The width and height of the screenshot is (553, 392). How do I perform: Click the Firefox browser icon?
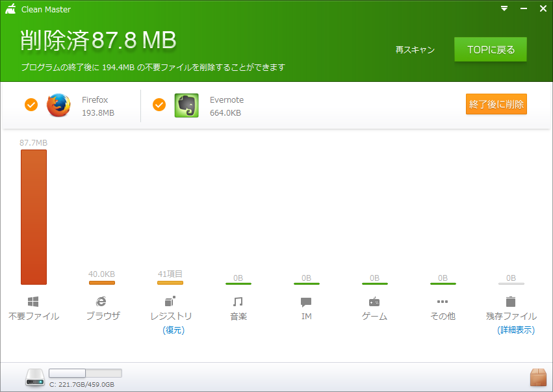coord(58,105)
